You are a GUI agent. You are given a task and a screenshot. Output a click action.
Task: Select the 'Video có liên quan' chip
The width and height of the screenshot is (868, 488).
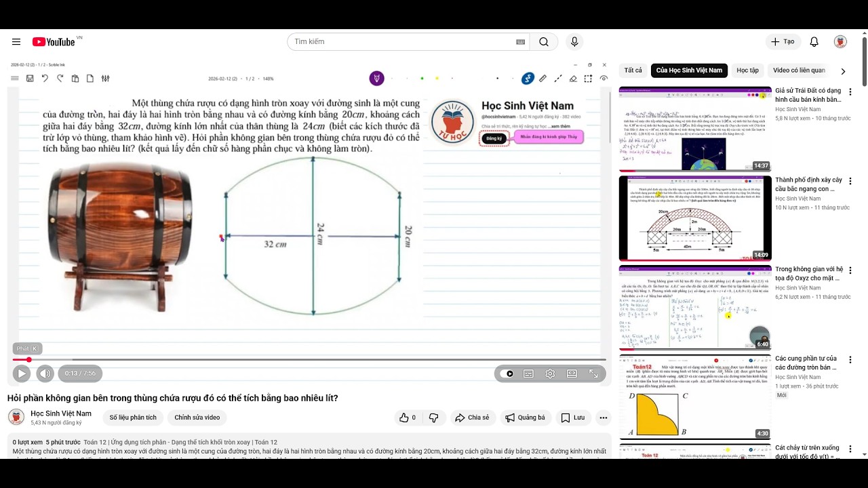pyautogui.click(x=799, y=70)
